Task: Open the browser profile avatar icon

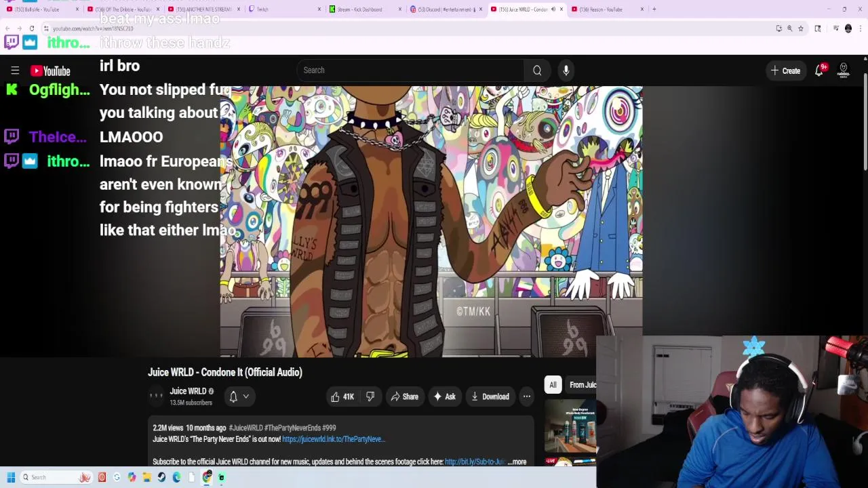Action: pos(848,28)
